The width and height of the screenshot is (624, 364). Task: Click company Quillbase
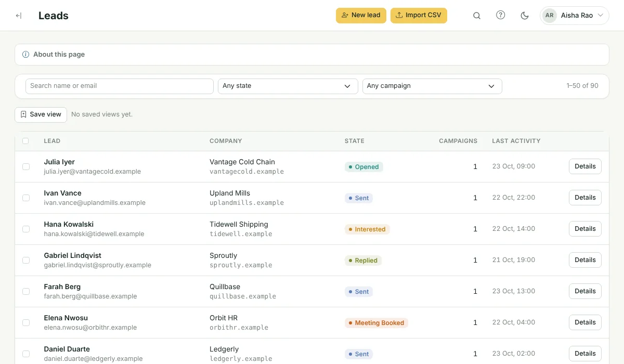pyautogui.click(x=225, y=287)
